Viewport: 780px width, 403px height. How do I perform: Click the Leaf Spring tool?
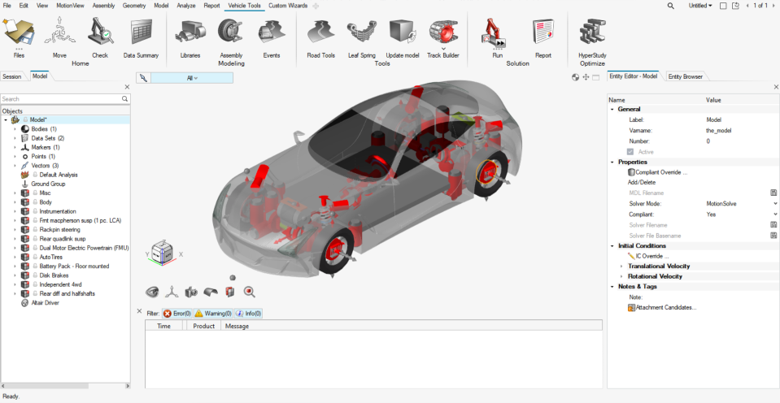click(361, 35)
